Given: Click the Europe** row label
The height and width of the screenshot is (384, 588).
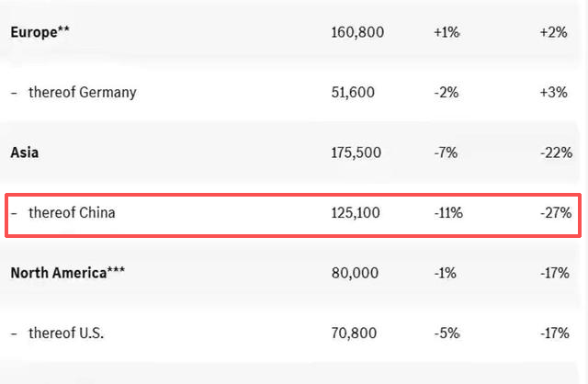Looking at the screenshot, I should tap(41, 32).
